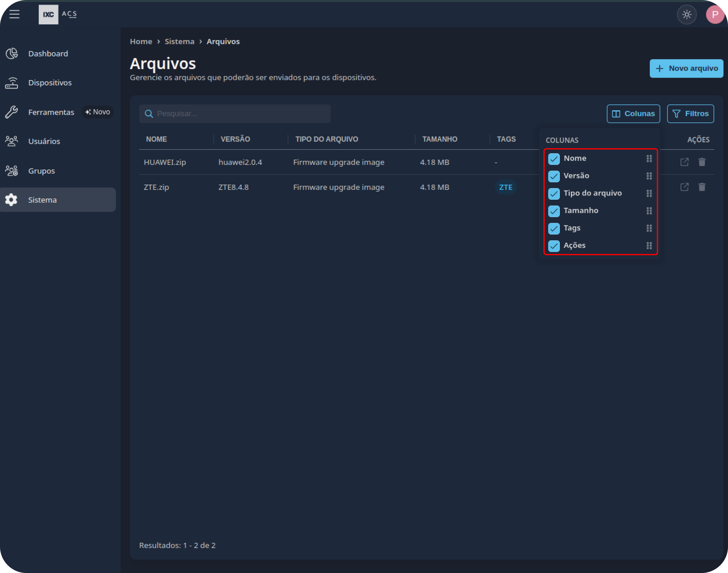This screenshot has height=573, width=728.
Task: Toggle the light theme sun icon
Action: (686, 14)
